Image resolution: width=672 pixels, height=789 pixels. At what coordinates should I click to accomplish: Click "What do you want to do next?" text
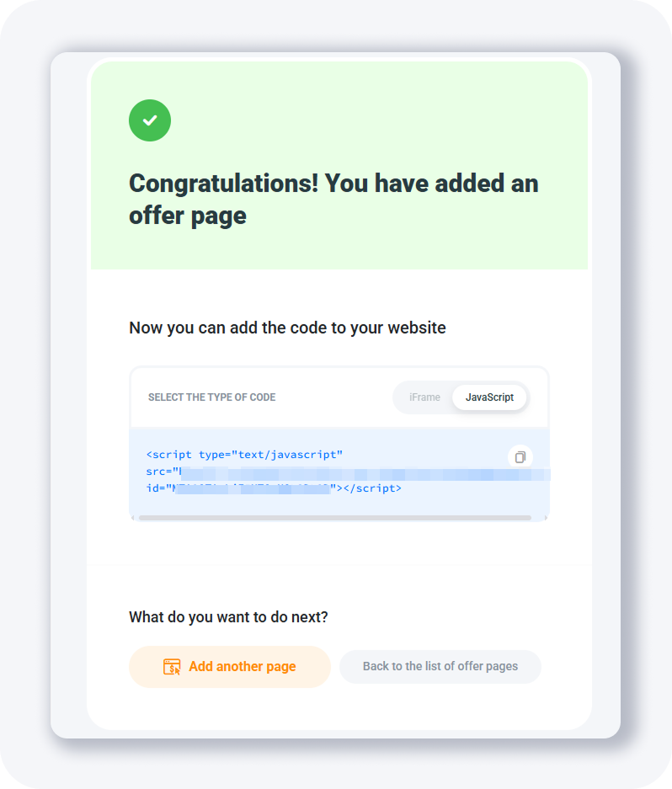click(x=228, y=617)
